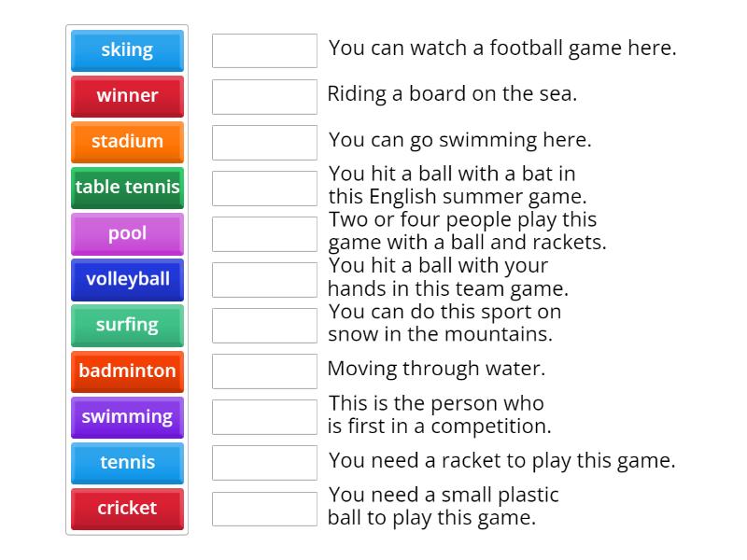Select the green 'table tennis' tile
The height and width of the screenshot is (560, 747).
pyautogui.click(x=127, y=188)
